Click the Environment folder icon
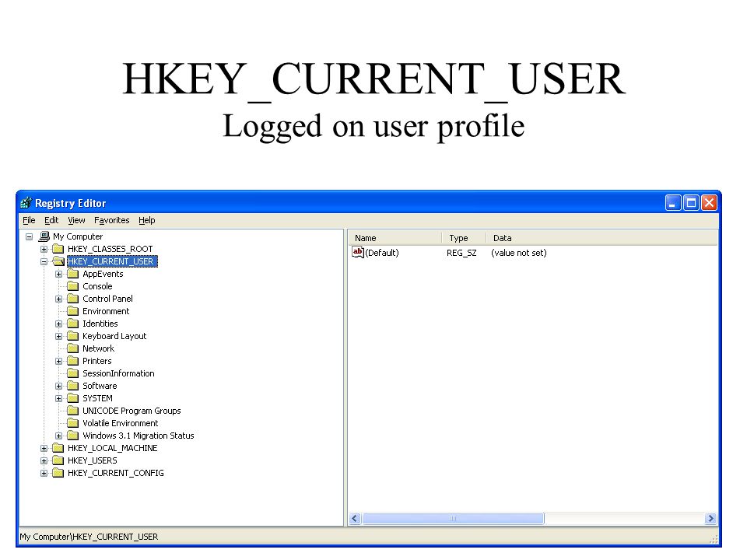The height and width of the screenshot is (560, 747). [73, 311]
